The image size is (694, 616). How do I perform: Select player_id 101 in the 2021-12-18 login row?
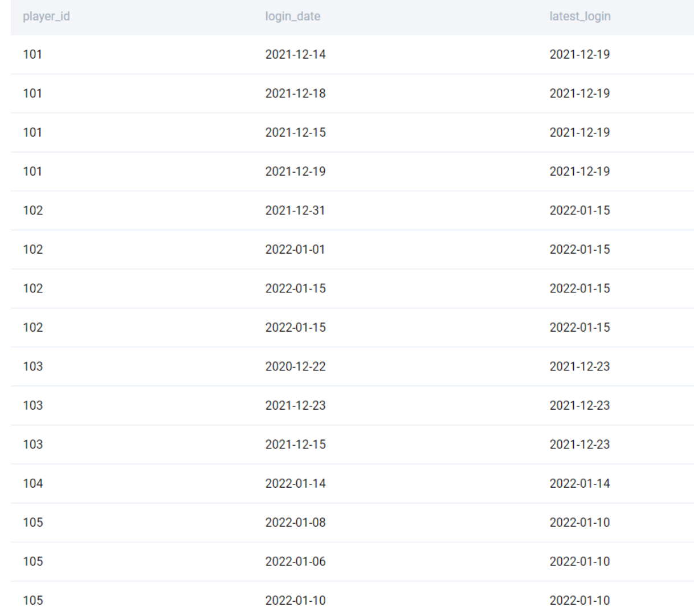pyautogui.click(x=32, y=93)
